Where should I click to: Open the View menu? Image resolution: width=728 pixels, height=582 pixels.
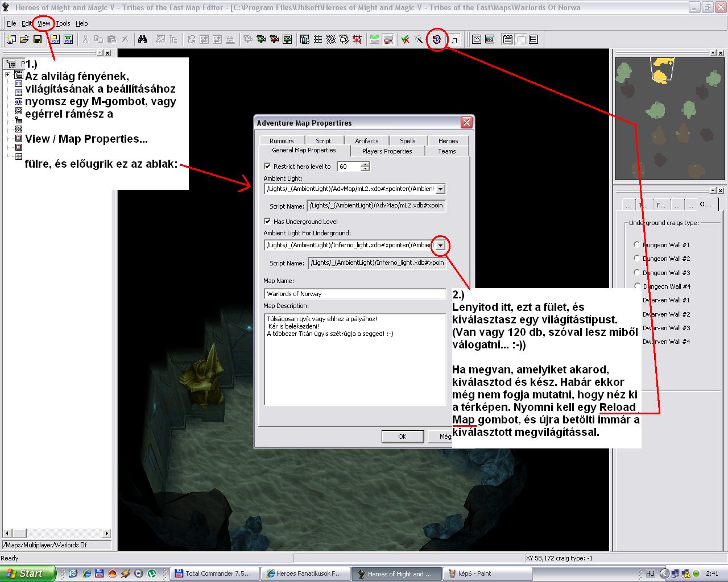(44, 23)
